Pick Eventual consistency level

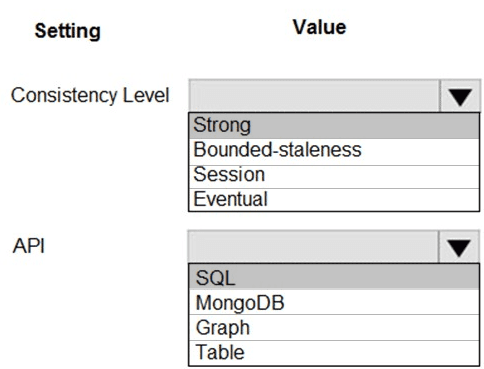[334, 200]
